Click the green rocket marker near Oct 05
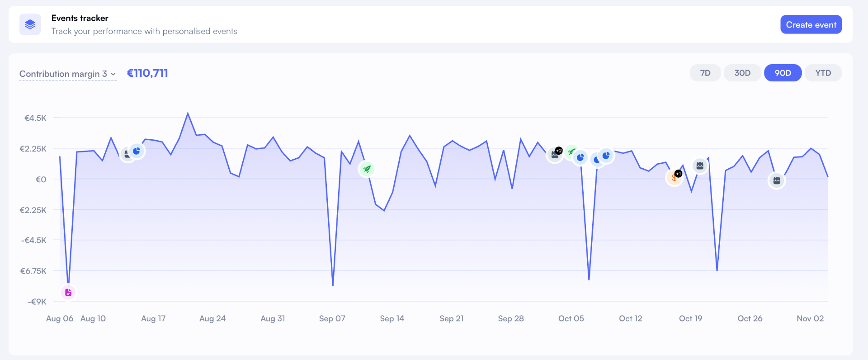Screen dimensions: 868x360 (571, 152)
